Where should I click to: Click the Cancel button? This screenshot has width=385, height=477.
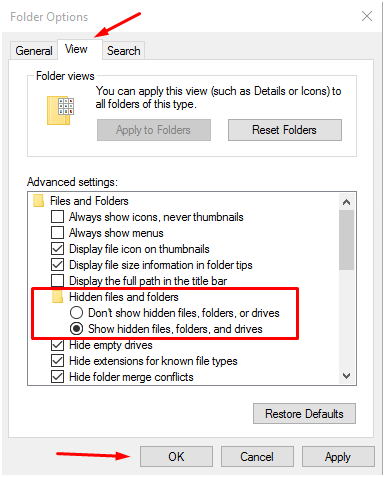(257, 457)
